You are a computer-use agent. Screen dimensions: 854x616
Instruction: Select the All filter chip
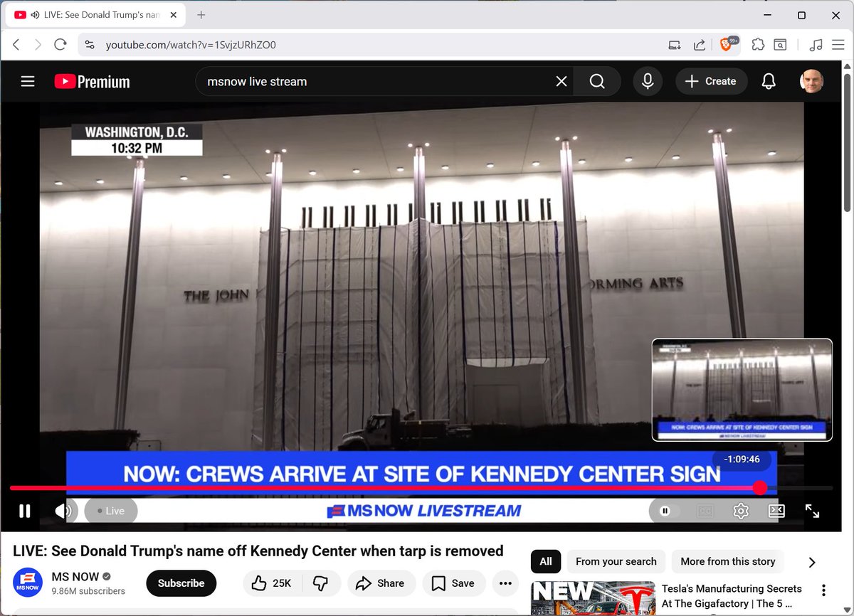546,561
